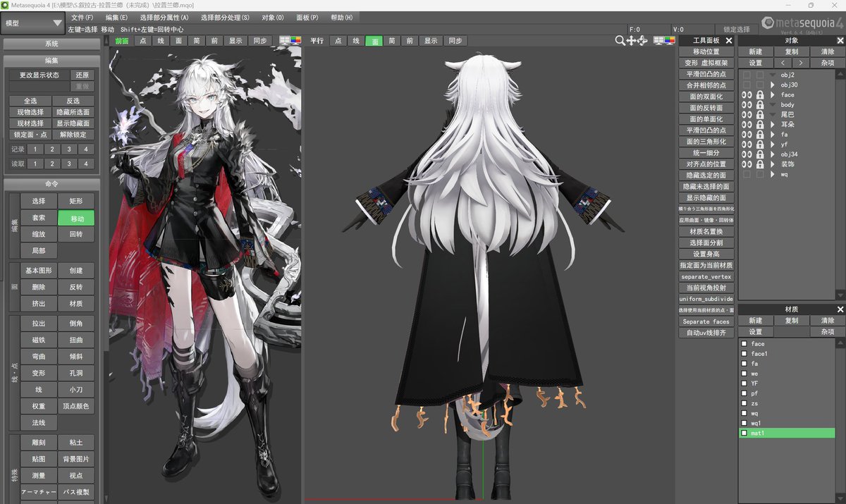846x504 pixels.
Task: Expand the 装饰 object tree node
Action: 773,164
